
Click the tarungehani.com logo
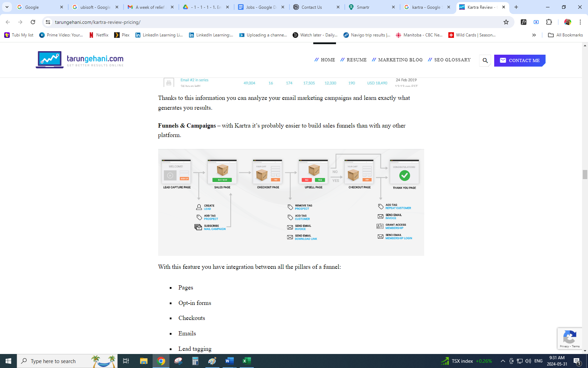coord(80,60)
